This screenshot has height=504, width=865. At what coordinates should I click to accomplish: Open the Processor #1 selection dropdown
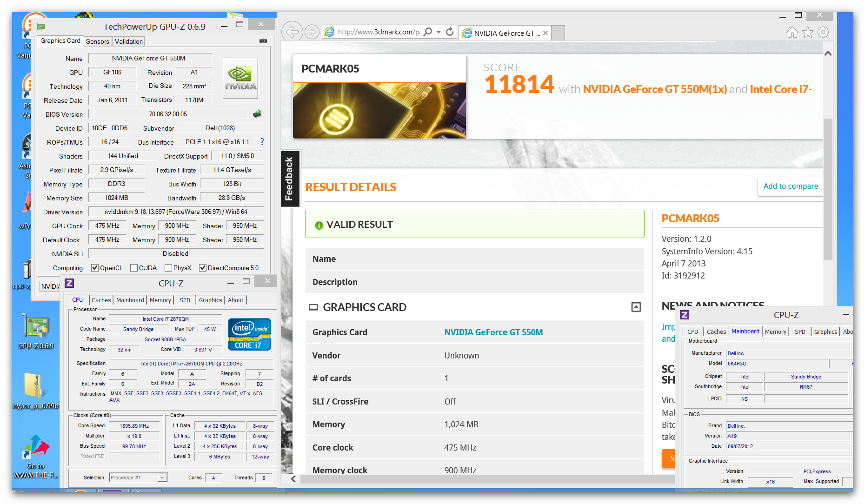[x=138, y=477]
